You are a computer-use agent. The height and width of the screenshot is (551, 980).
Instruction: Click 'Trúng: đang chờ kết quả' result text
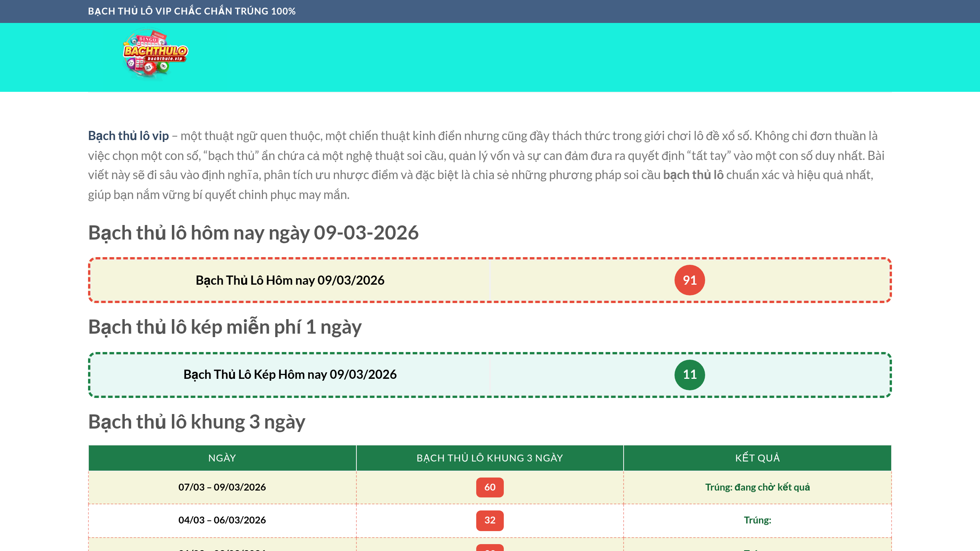coord(757,487)
